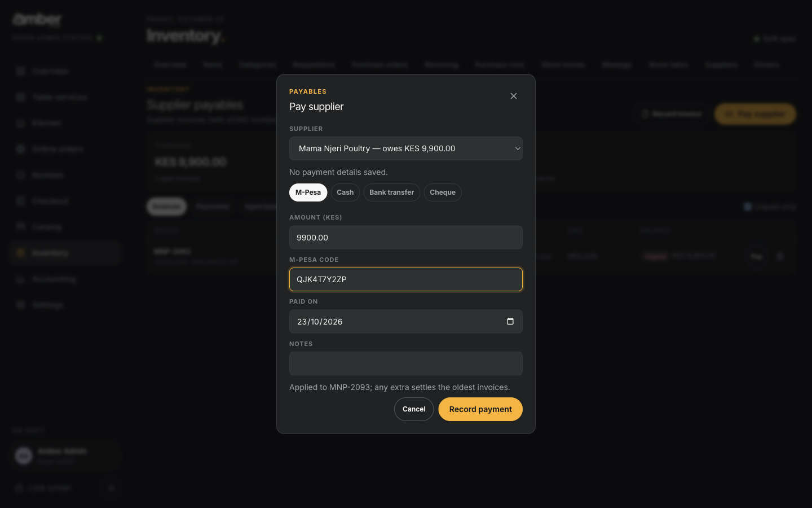
Task: Click the 'SUPPLIER' label
Action: pos(306,129)
